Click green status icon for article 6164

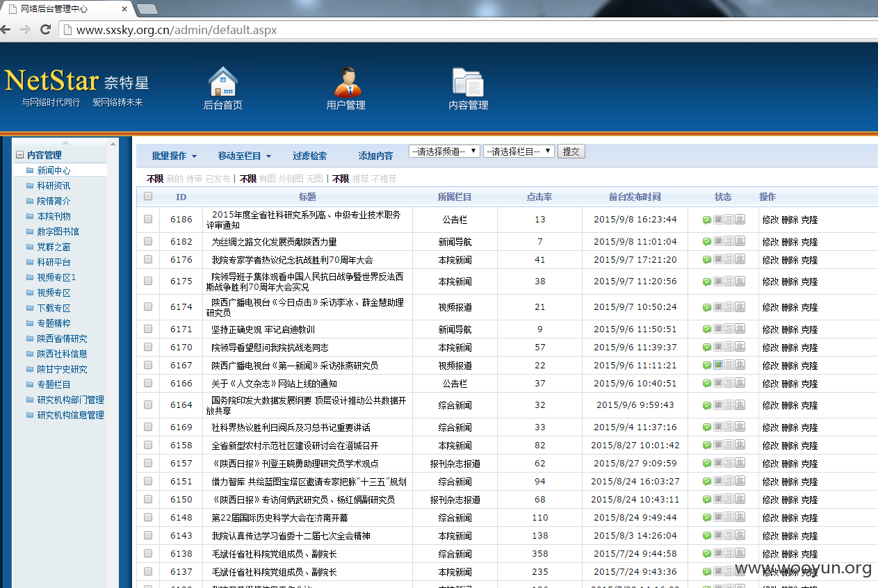point(707,405)
